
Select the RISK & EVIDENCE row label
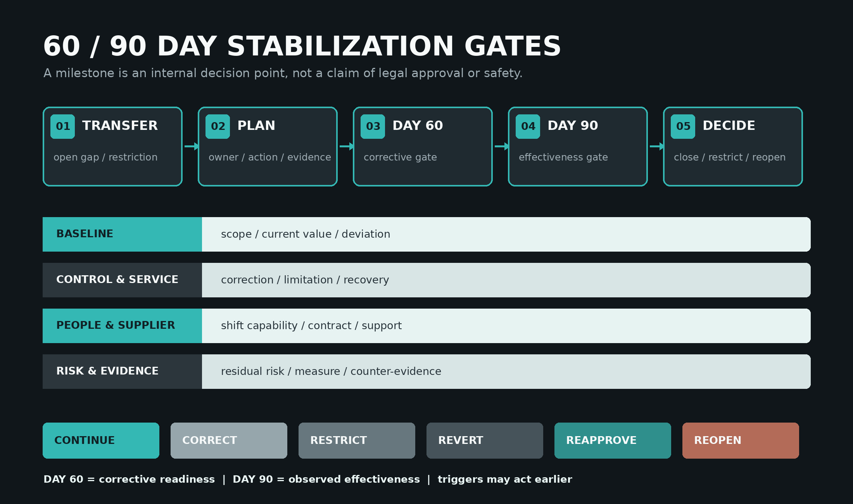pyautogui.click(x=122, y=371)
